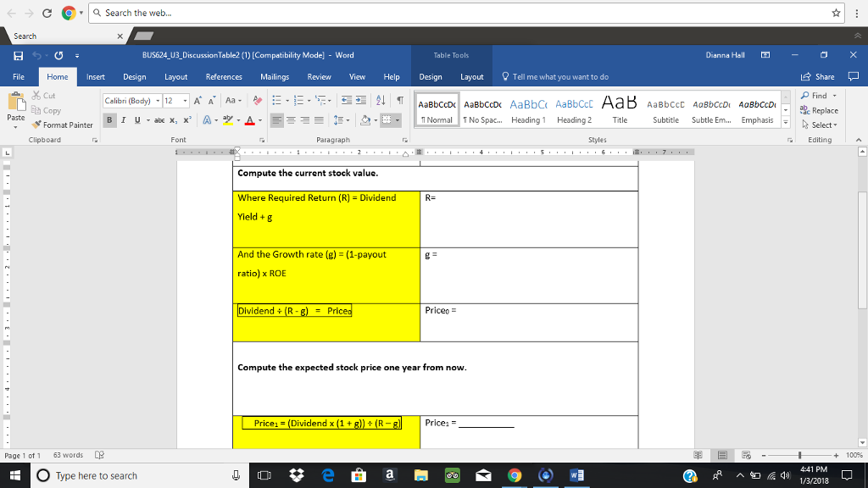Toggle bold formatting in the Font group

pyautogui.click(x=108, y=119)
